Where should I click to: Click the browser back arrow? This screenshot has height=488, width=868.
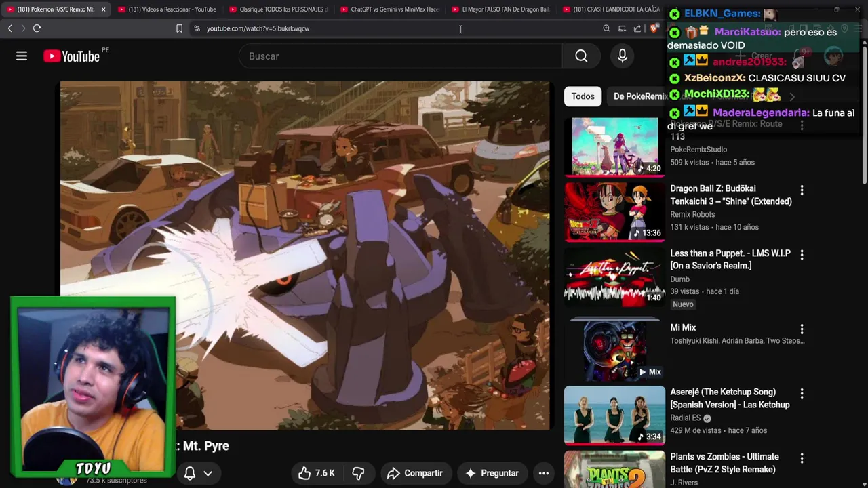pos(9,28)
